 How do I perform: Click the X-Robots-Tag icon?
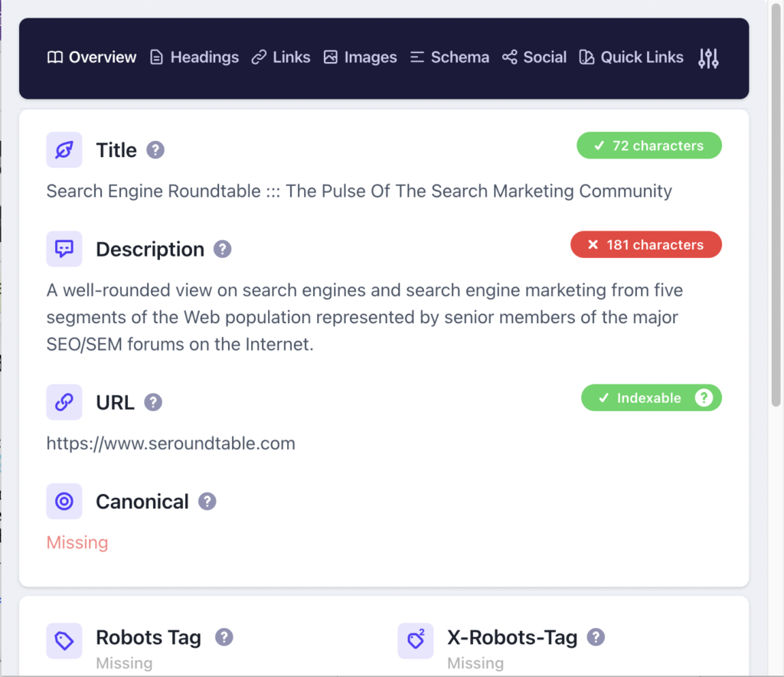(x=416, y=640)
